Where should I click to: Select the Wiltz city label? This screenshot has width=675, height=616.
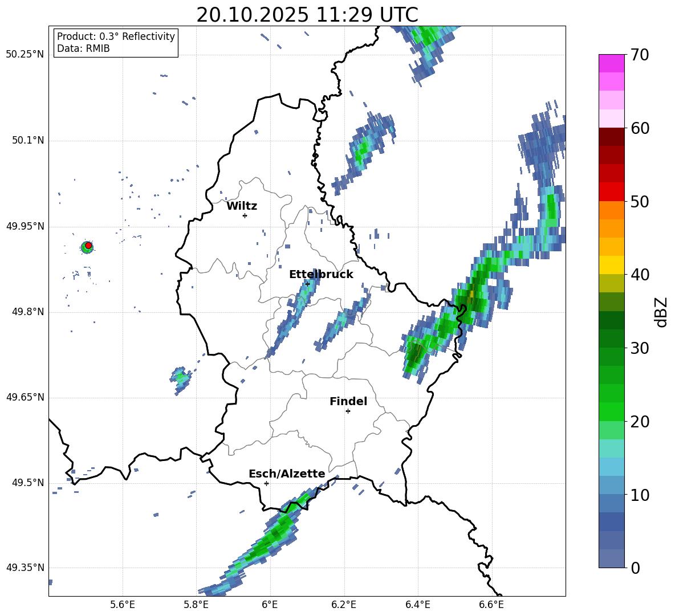coord(242,206)
